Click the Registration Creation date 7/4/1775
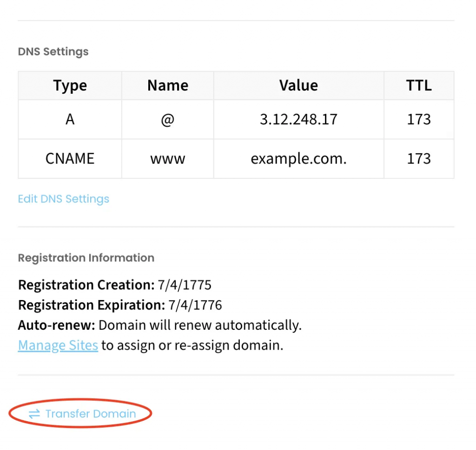This screenshot has width=476, height=450. [185, 285]
